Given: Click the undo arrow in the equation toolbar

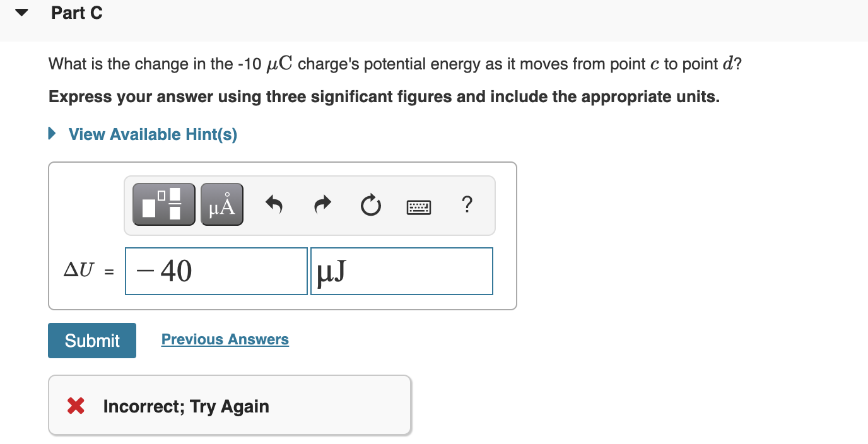Looking at the screenshot, I should pyautogui.click(x=274, y=204).
